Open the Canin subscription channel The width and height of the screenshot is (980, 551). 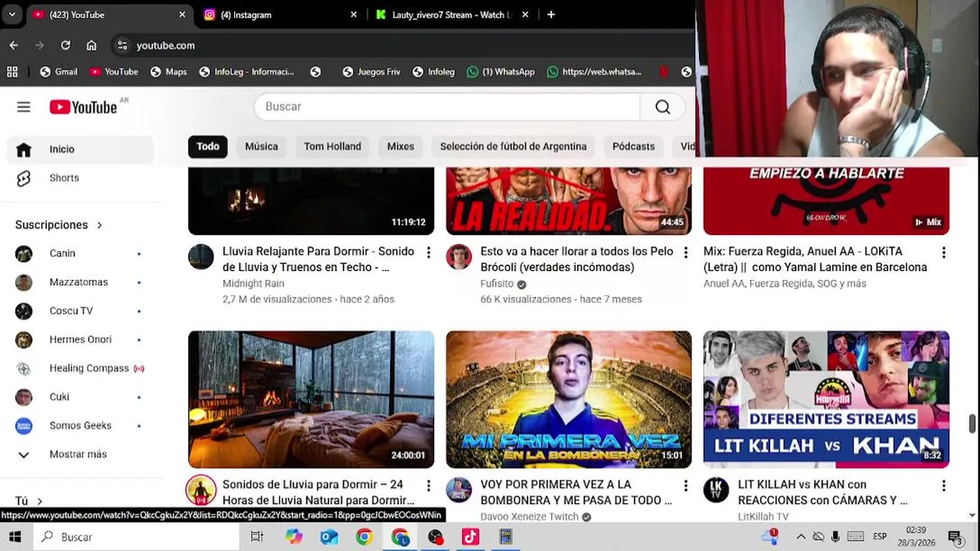[80, 253]
